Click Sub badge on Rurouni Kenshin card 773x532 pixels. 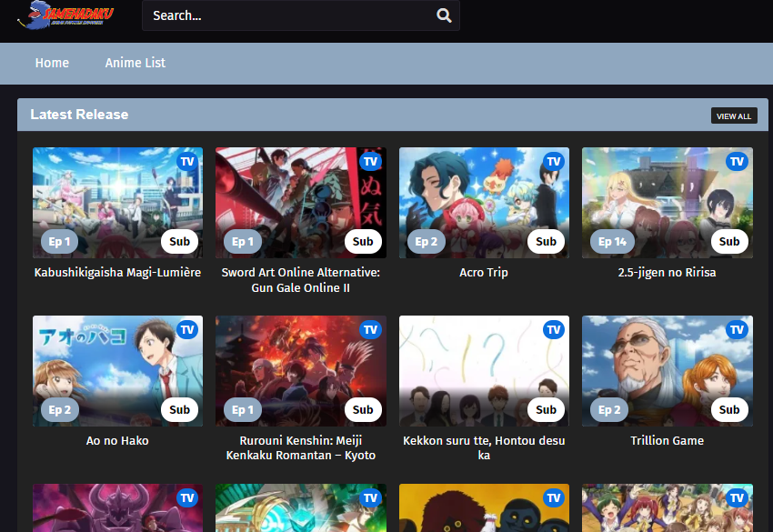(363, 410)
